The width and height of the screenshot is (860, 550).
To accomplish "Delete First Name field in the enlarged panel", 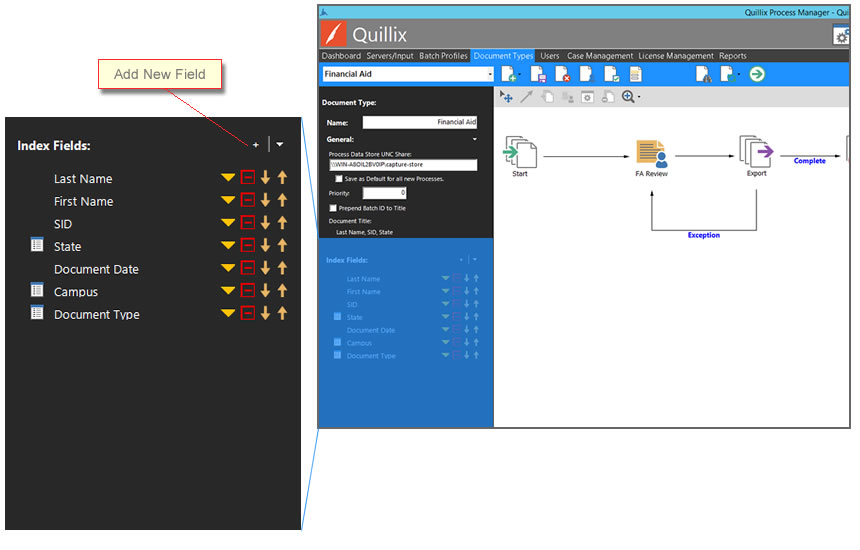I will [x=248, y=200].
